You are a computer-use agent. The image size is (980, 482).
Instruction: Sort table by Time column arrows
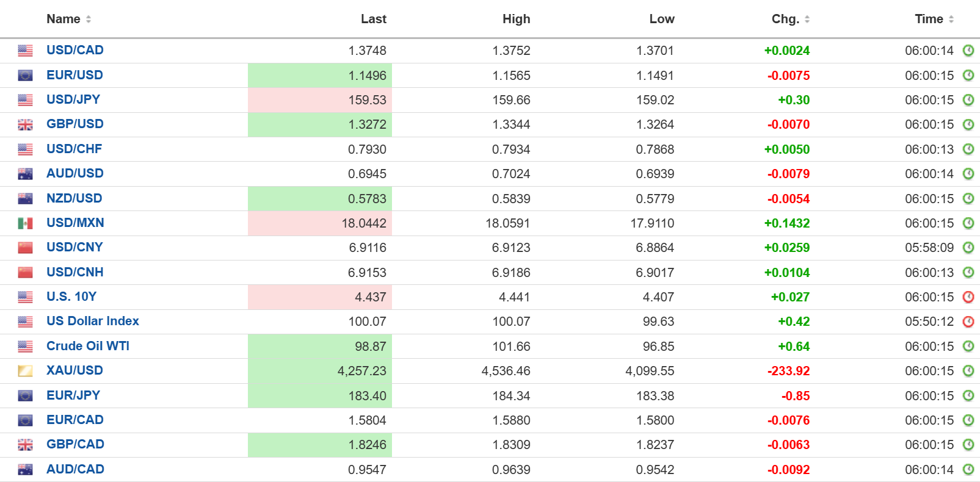coord(951,20)
